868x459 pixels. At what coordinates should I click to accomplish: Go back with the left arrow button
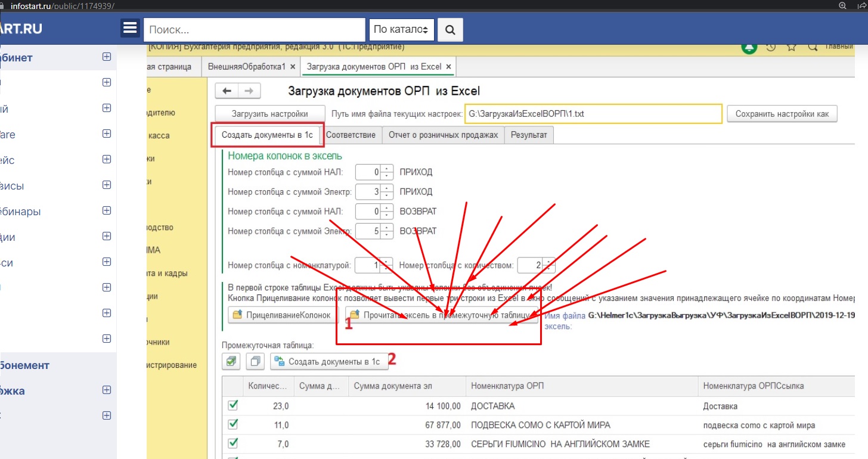pyautogui.click(x=227, y=91)
